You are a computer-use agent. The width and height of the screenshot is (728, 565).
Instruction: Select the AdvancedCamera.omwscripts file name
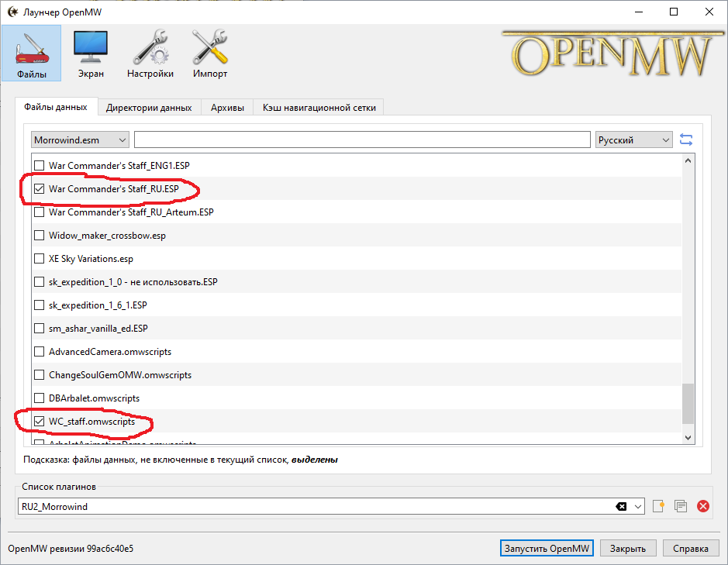pos(110,351)
